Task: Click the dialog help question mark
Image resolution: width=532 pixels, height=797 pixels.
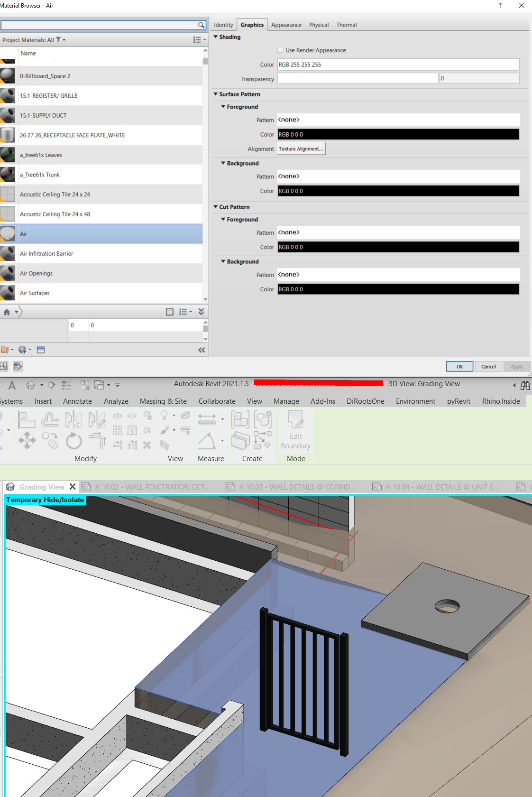Action: [x=500, y=5]
